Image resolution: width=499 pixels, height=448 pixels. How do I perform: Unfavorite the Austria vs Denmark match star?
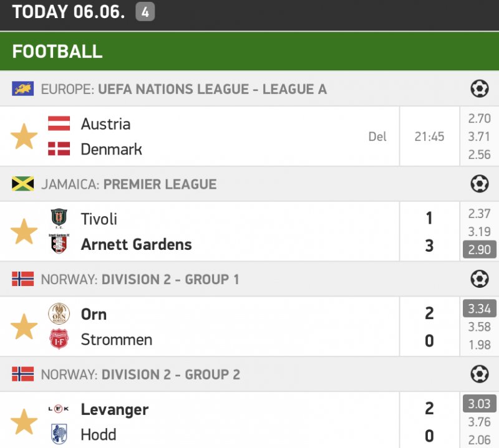coord(24,136)
